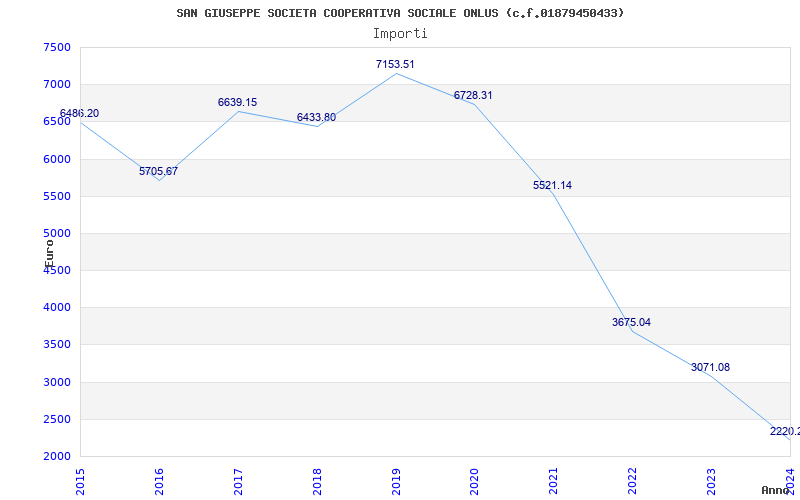Select the 5705.67 data label
The image size is (800, 500).
[159, 171]
